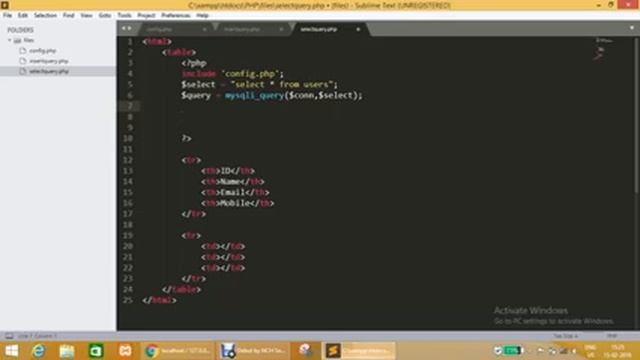Viewport: 640px width, 360px height.
Task: Open the green app icon on taskbar
Action: (96, 351)
